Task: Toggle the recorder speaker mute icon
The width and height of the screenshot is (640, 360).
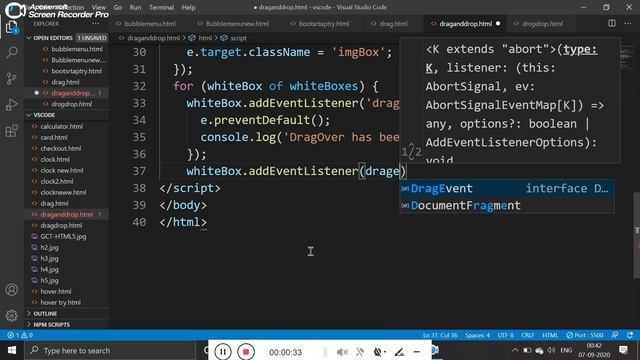Action: 342,352
